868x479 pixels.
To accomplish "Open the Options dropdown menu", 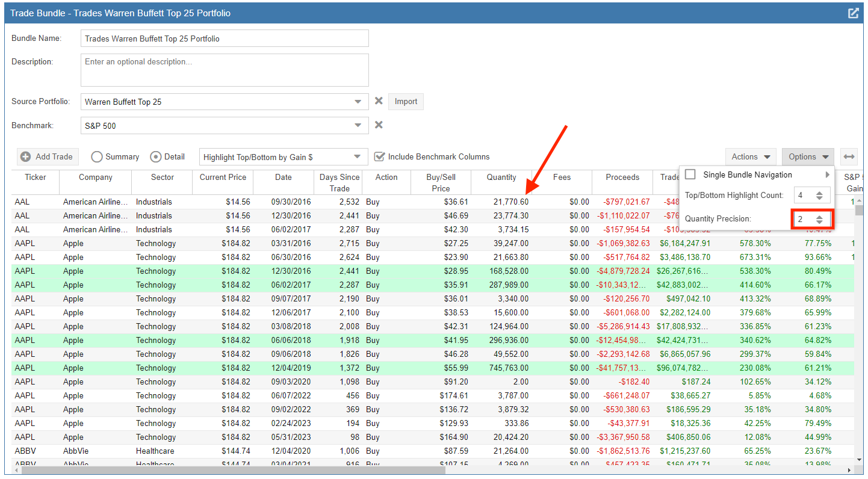I will coord(808,156).
